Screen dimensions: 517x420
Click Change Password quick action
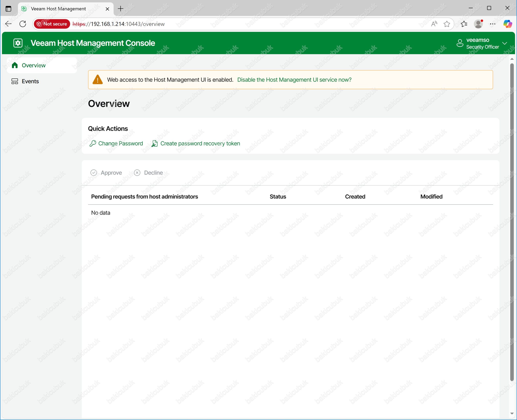click(116, 143)
